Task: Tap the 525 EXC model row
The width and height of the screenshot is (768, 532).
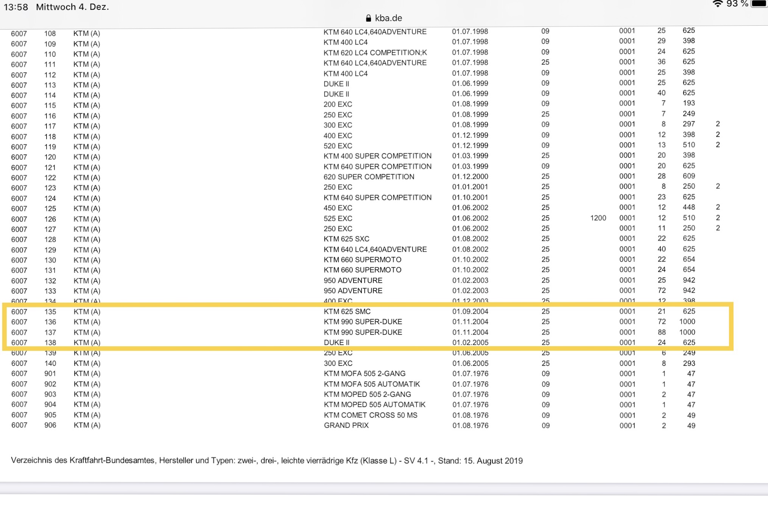Action: [x=338, y=218]
